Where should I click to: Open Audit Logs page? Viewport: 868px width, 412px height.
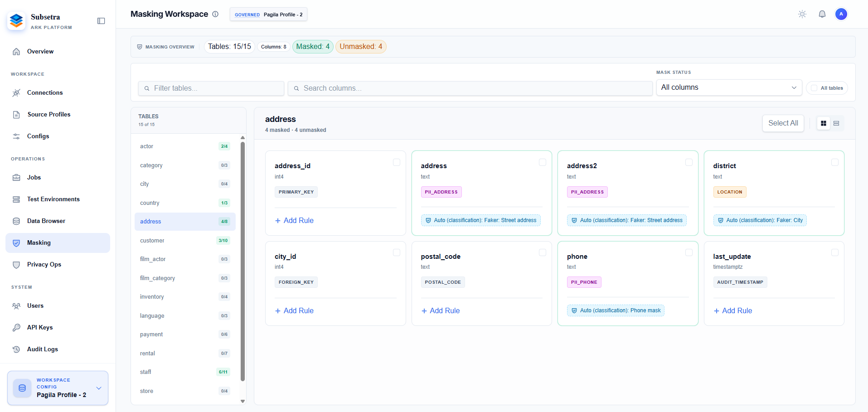[x=58, y=349]
